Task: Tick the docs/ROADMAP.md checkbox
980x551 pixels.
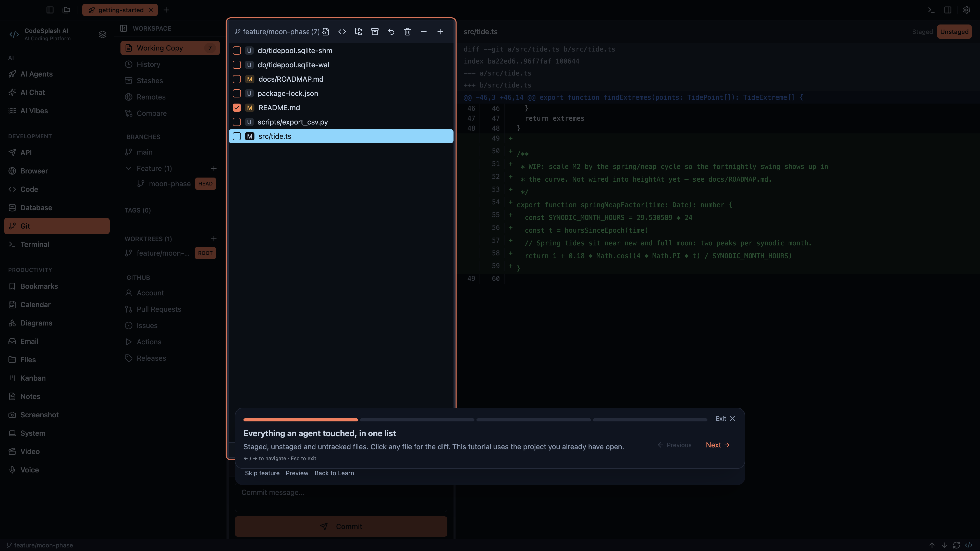Action: pyautogui.click(x=237, y=79)
